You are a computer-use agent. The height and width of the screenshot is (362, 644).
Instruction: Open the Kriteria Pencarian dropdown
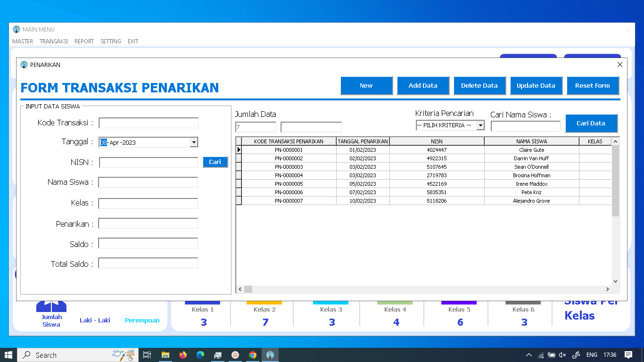coord(480,125)
